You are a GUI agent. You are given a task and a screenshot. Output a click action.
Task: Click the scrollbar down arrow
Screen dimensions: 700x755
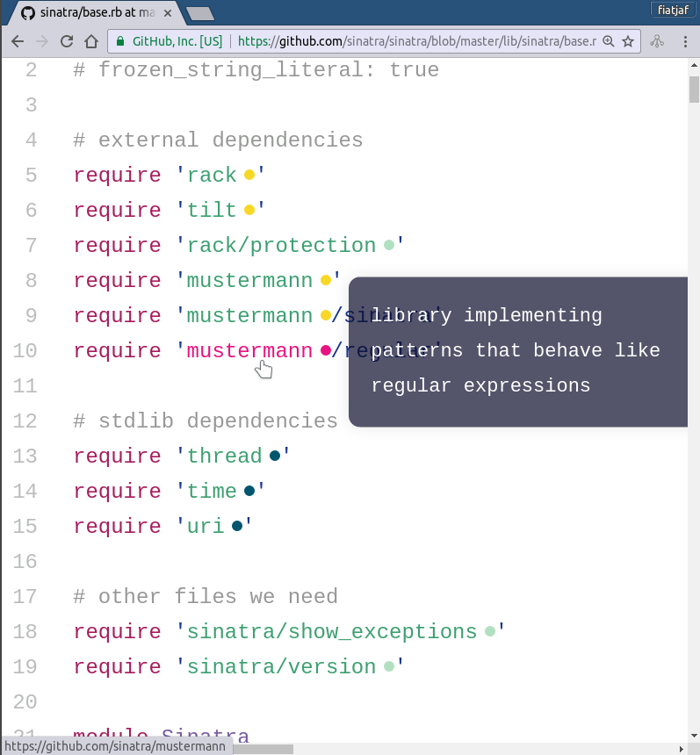click(694, 736)
